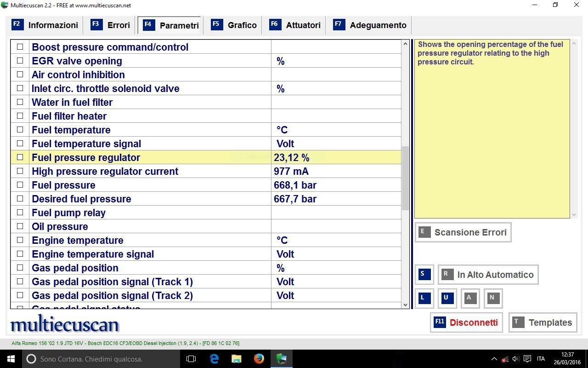Open the Attuatori tab
The width and height of the screenshot is (588, 368).
[295, 25]
